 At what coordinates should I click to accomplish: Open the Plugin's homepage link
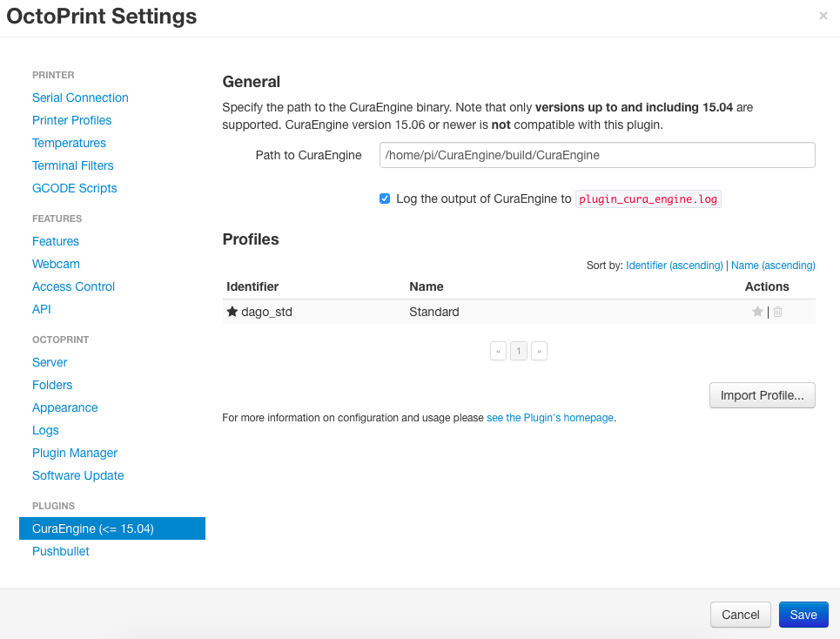click(x=550, y=417)
